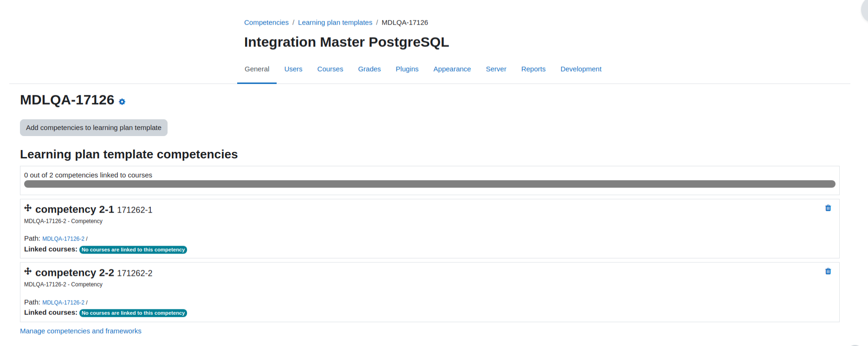Click the '0 out of 2 competencies linked' text
The image size is (868, 346).
88,175
